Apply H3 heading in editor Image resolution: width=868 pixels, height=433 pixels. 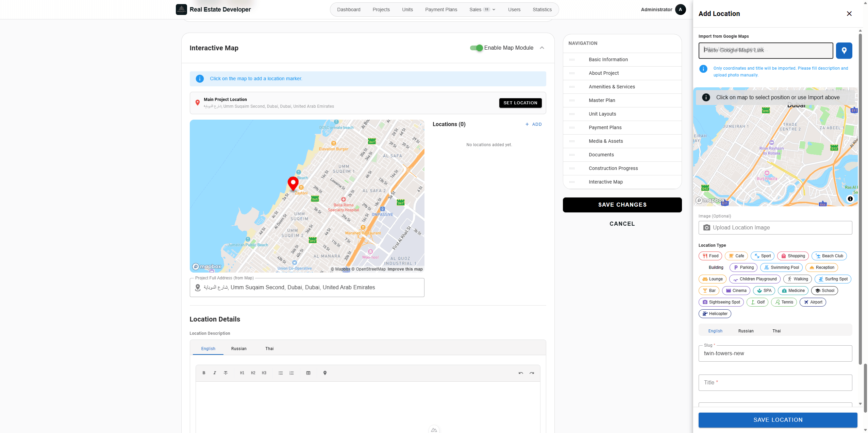pos(264,373)
